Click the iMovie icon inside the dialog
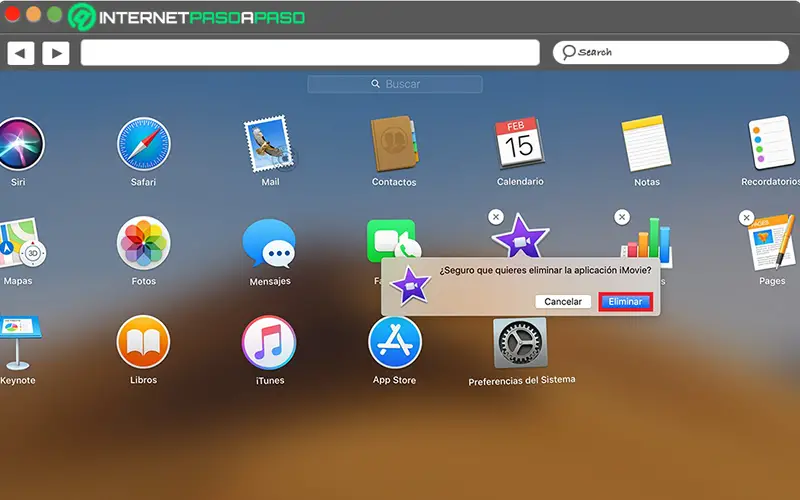 coord(410,286)
